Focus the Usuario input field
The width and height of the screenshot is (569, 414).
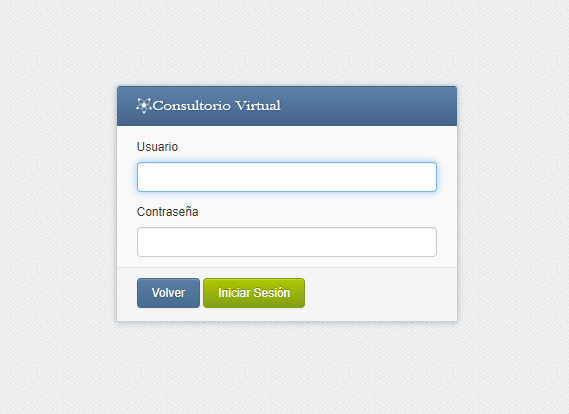287,177
